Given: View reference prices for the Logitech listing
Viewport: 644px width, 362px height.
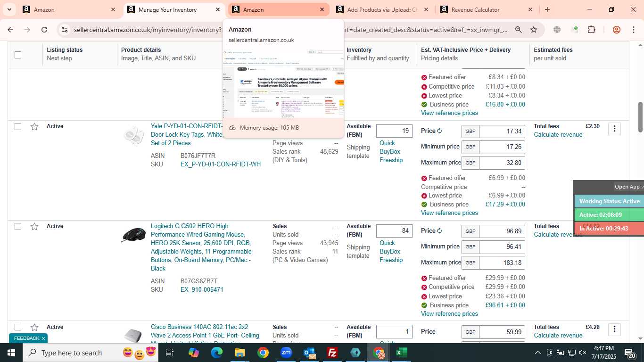Looking at the screenshot, I should click(449, 314).
